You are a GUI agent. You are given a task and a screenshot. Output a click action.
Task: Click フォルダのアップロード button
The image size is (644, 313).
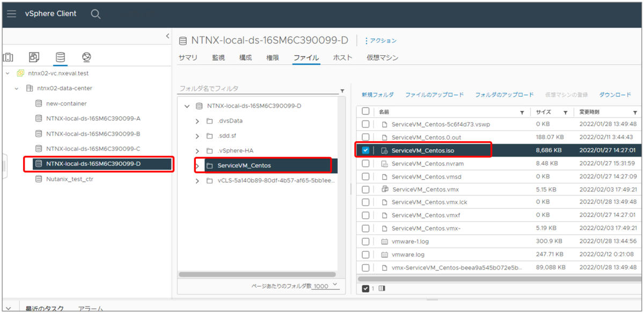pos(504,95)
